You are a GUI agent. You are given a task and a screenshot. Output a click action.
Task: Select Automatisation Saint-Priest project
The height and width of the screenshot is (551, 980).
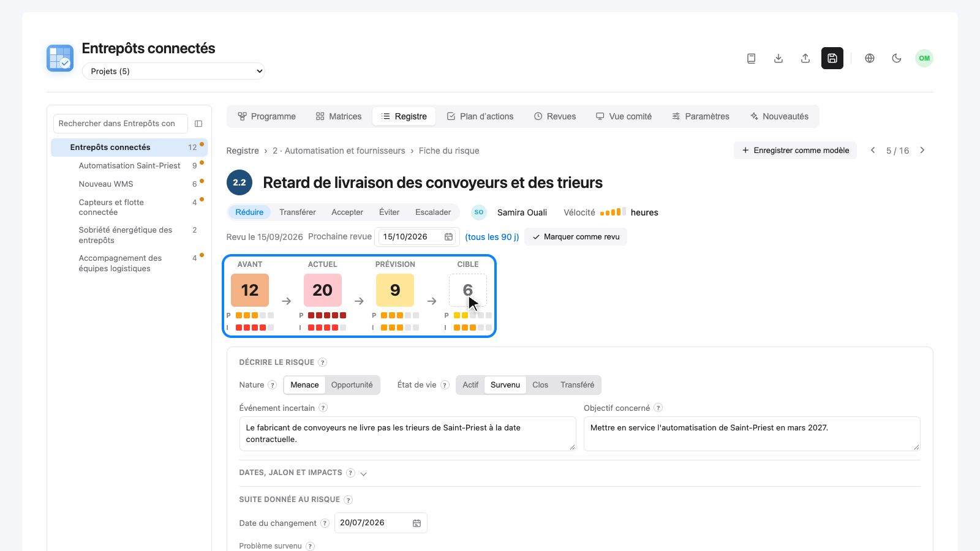click(x=129, y=166)
